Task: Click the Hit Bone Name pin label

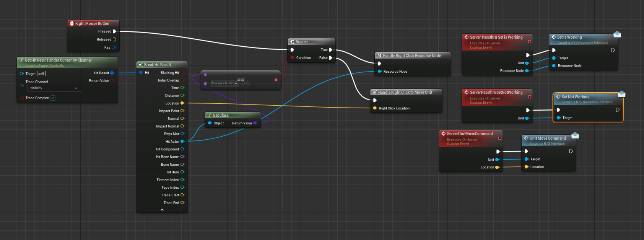Action: click(168, 157)
